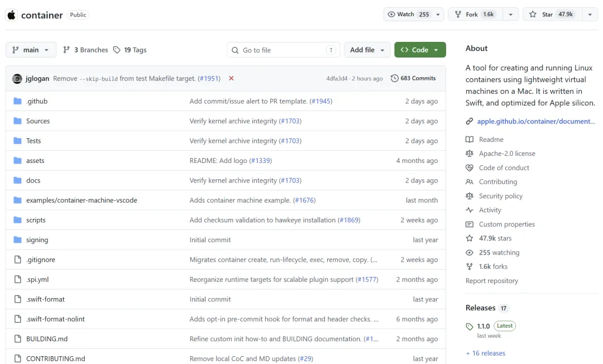Open + 16 releases link
Image resolution: width=603 pixels, height=364 pixels.
[485, 353]
